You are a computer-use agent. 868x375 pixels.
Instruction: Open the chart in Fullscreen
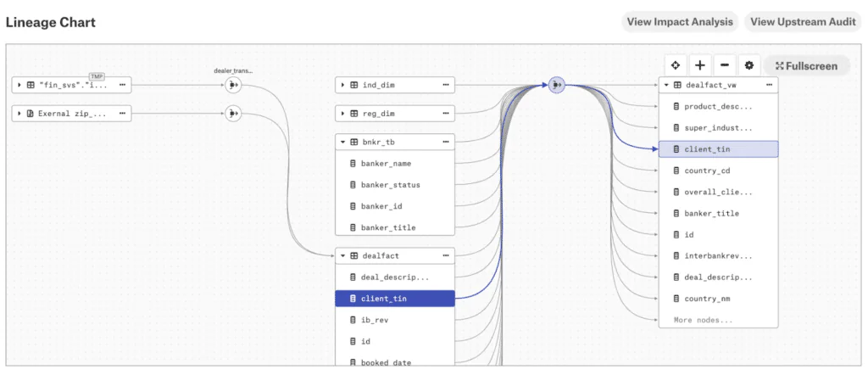807,66
